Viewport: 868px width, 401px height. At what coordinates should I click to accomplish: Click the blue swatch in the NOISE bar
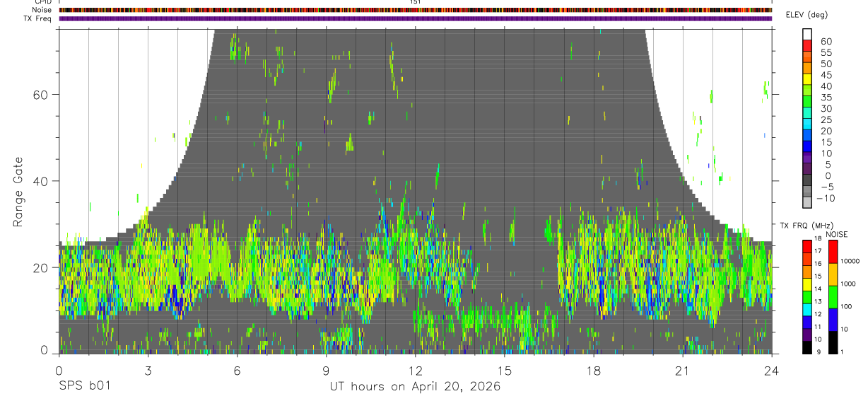point(833,320)
